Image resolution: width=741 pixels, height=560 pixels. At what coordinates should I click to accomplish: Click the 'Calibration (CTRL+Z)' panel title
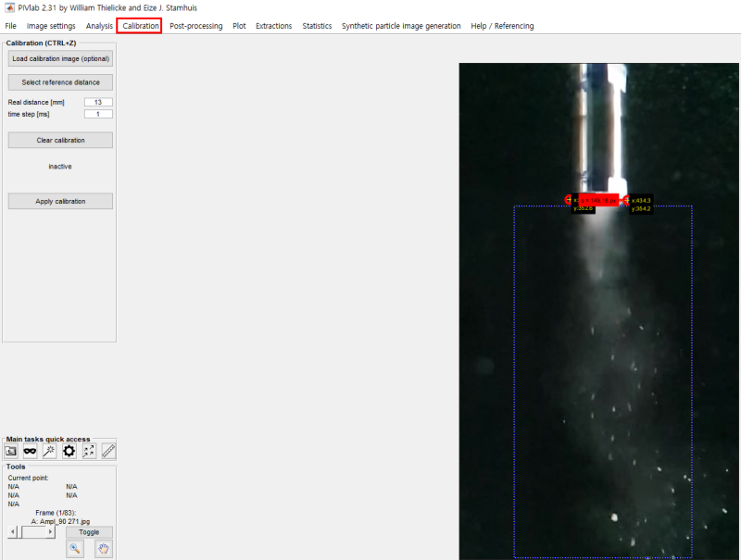tap(41, 43)
